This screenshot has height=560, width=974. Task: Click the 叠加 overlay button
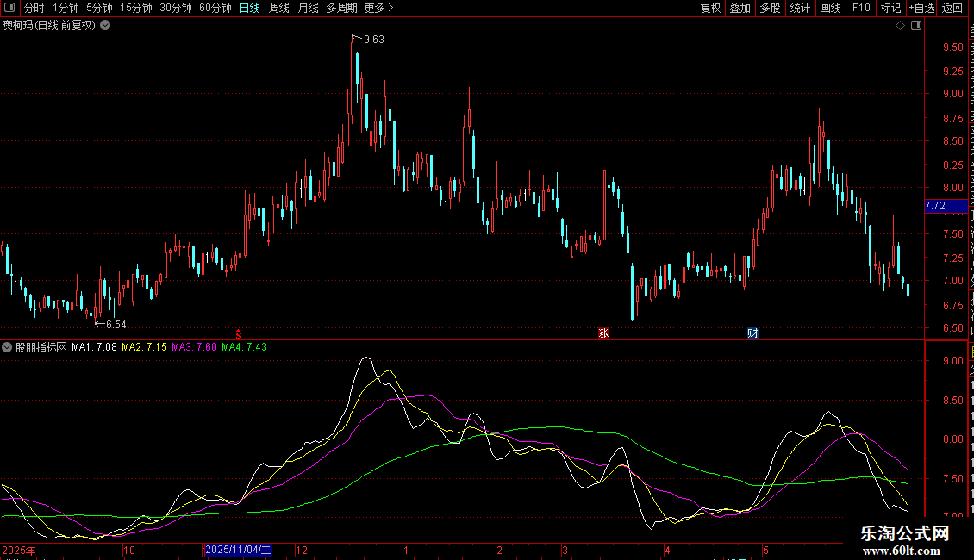pos(740,8)
